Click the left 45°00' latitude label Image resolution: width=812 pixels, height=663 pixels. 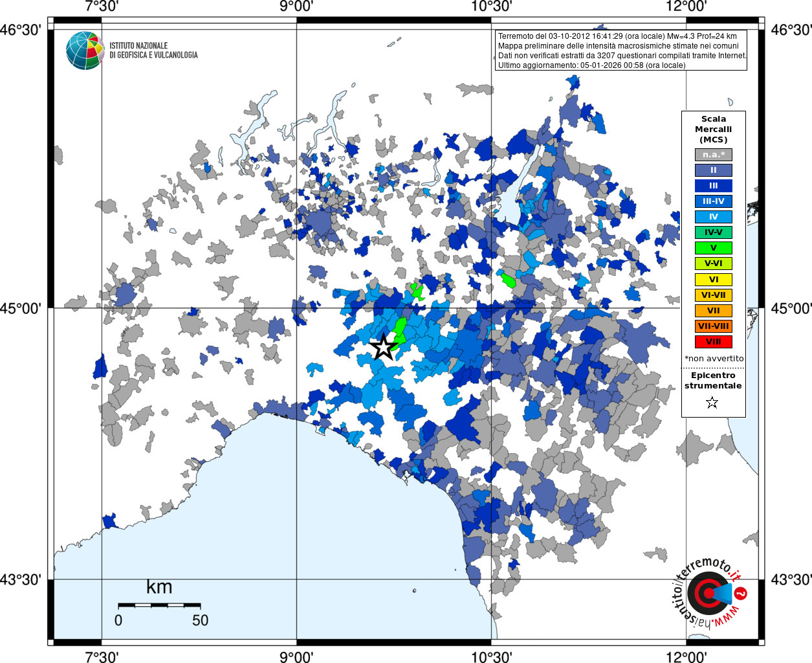click(21, 308)
